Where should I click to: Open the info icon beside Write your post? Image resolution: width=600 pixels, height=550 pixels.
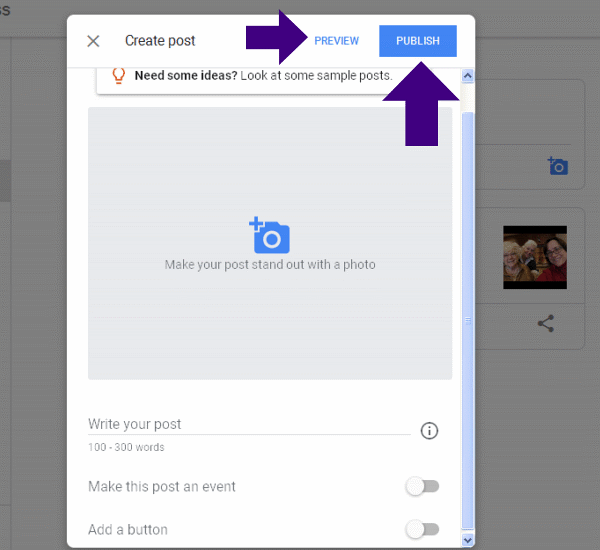430,431
